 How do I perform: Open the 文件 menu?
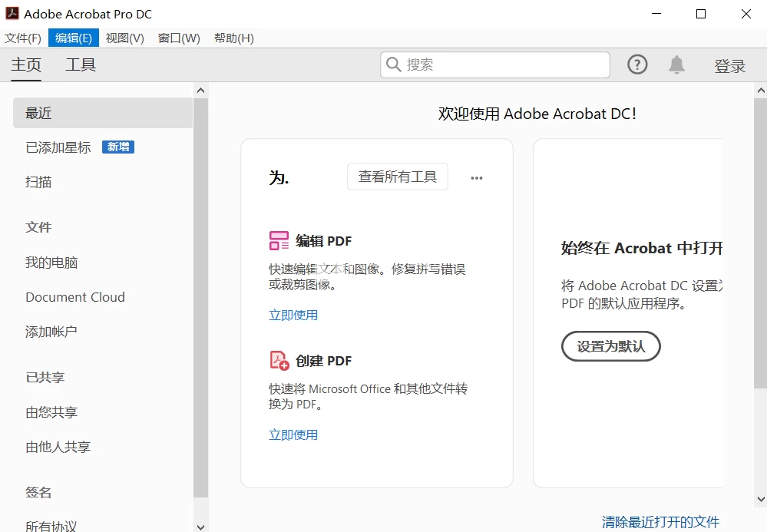pos(22,38)
